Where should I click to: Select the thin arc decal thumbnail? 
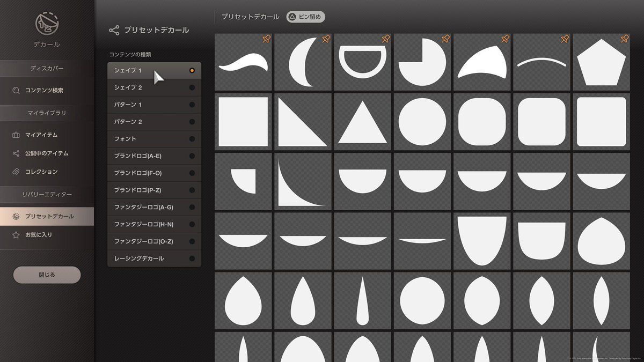(x=541, y=62)
